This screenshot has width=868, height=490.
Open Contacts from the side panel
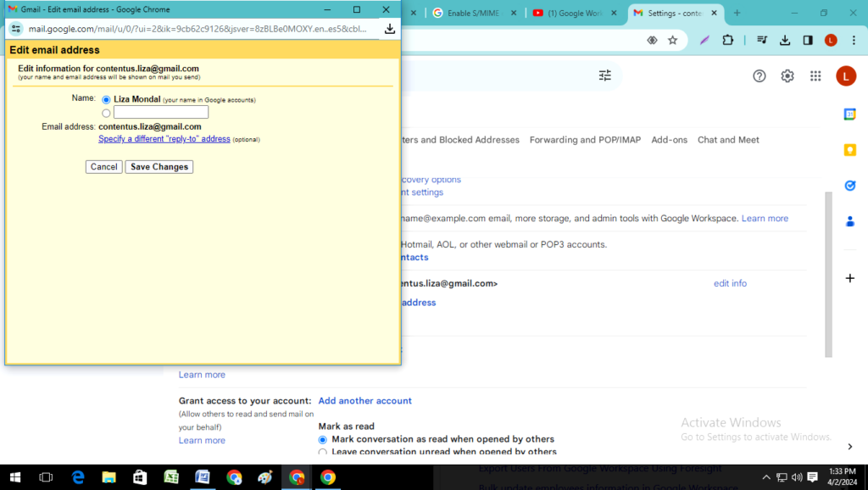pos(849,221)
